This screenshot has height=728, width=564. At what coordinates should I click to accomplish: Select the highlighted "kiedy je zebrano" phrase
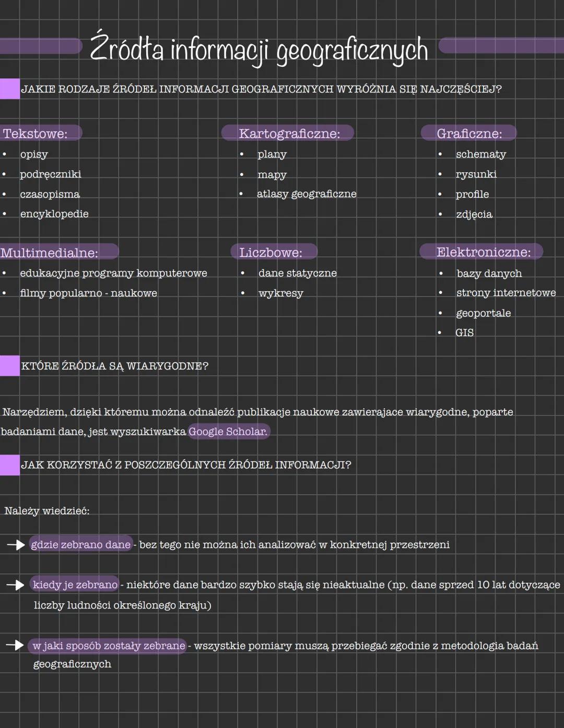(x=75, y=585)
